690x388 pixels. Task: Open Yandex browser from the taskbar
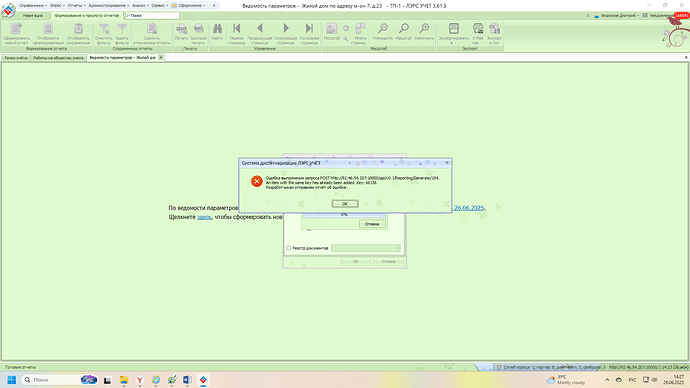[x=139, y=380]
